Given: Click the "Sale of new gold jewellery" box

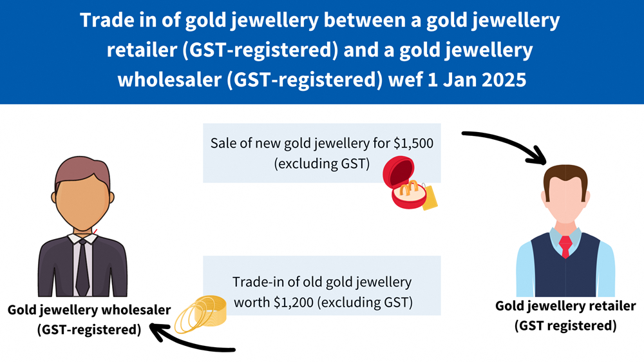Looking at the screenshot, I should [321, 153].
